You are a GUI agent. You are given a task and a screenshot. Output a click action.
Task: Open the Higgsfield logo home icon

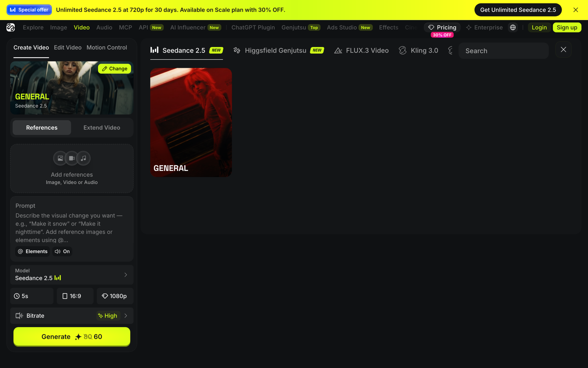point(11,28)
